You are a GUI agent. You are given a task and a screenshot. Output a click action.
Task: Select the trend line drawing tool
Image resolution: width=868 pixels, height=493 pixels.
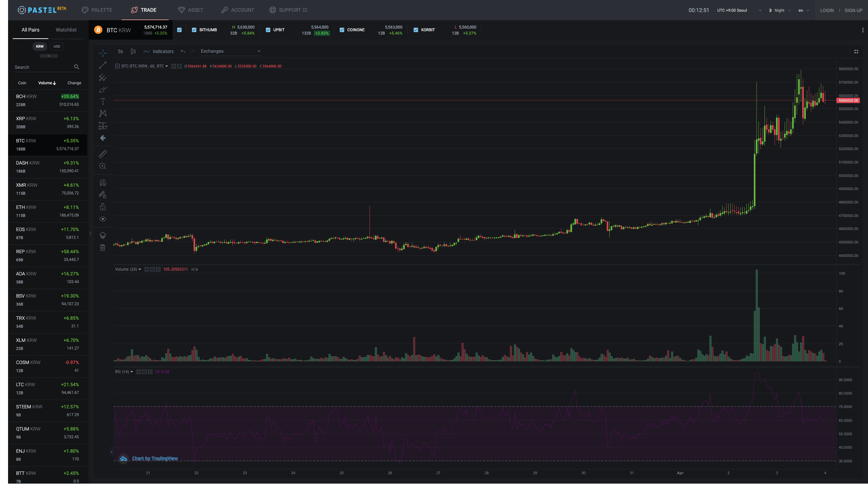point(102,65)
